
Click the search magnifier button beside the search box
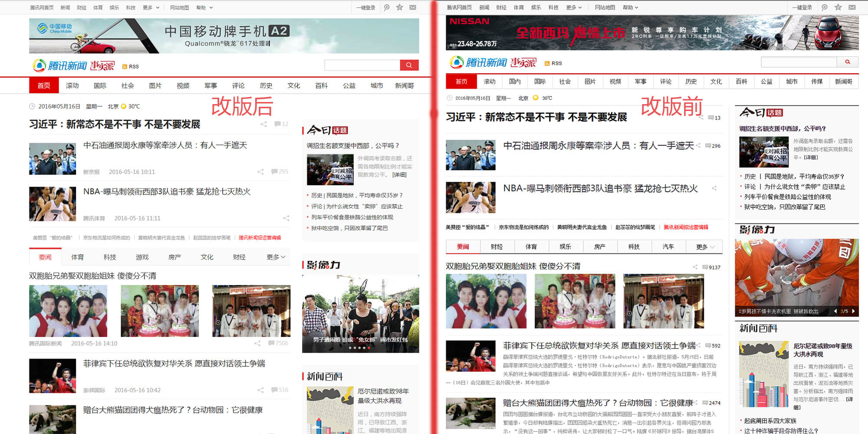point(408,65)
